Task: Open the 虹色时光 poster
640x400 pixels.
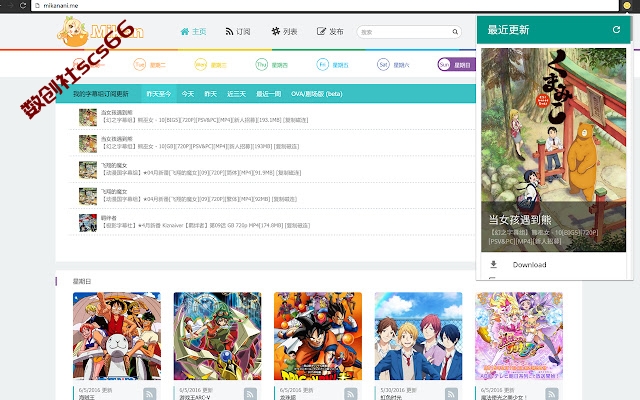Action: tap(418, 336)
